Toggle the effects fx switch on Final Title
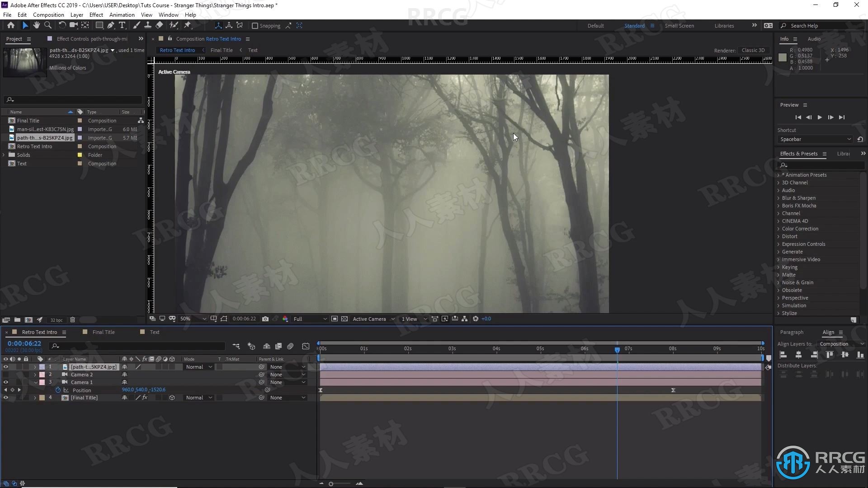The height and width of the screenshot is (488, 868). point(145,398)
